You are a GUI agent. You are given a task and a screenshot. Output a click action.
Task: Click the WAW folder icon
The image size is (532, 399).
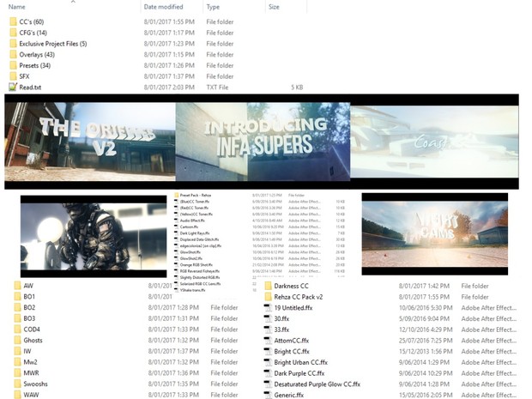point(17,395)
